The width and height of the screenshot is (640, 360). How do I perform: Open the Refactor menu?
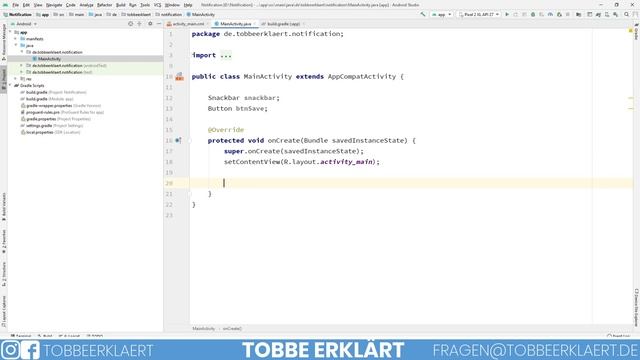pyautogui.click(x=104, y=5)
